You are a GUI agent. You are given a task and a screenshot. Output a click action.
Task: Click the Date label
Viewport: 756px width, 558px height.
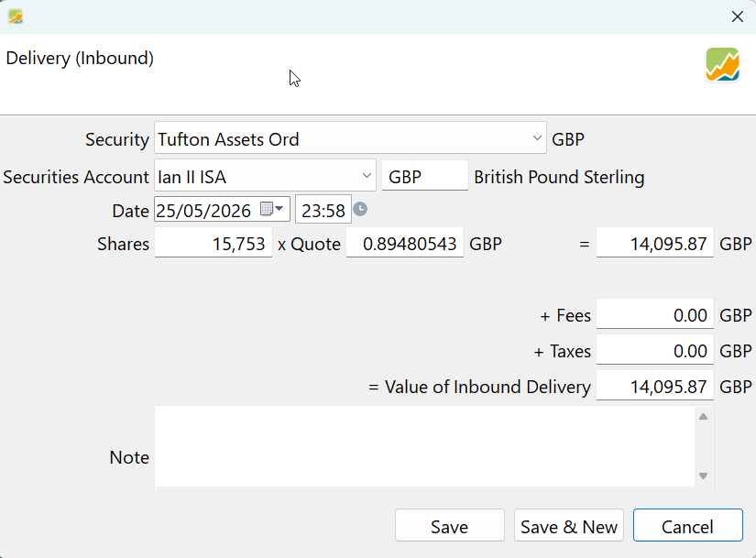point(131,211)
